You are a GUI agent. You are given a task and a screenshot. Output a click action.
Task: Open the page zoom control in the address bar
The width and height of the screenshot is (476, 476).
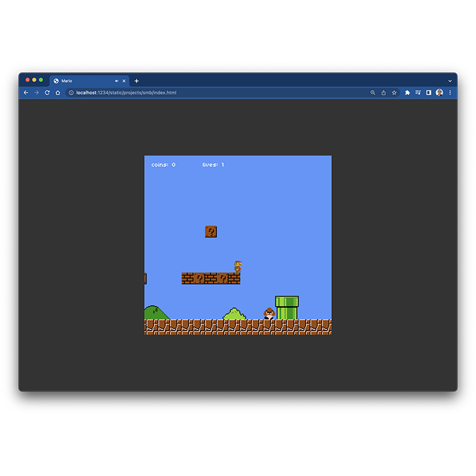coord(373,93)
